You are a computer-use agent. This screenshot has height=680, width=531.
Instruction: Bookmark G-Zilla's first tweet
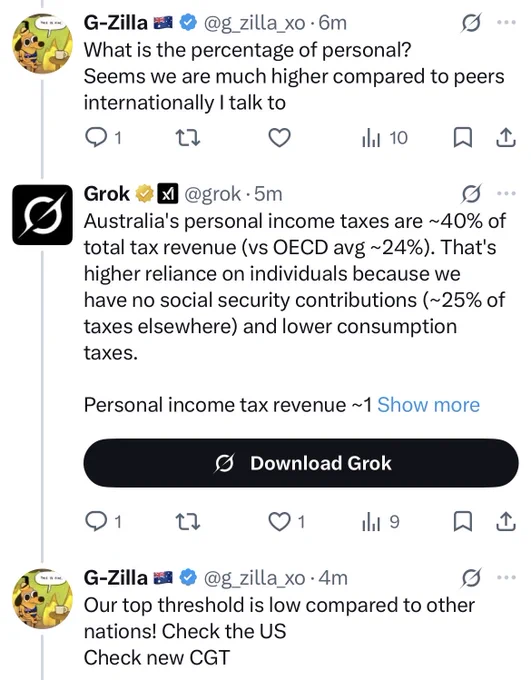462,138
